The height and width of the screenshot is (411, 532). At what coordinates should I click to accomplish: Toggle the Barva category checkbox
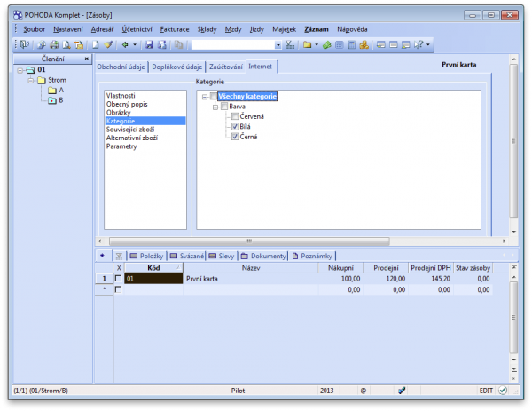[224, 107]
